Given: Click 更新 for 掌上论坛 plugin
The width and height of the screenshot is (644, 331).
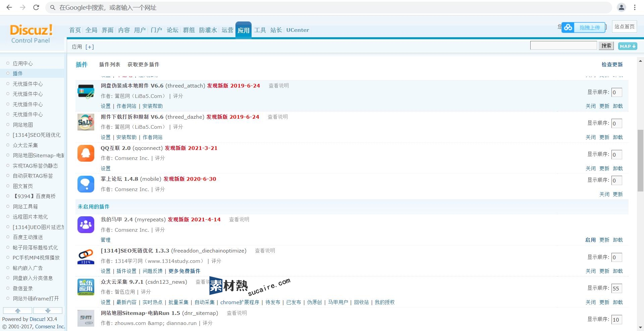Looking at the screenshot, I should pos(618,194).
